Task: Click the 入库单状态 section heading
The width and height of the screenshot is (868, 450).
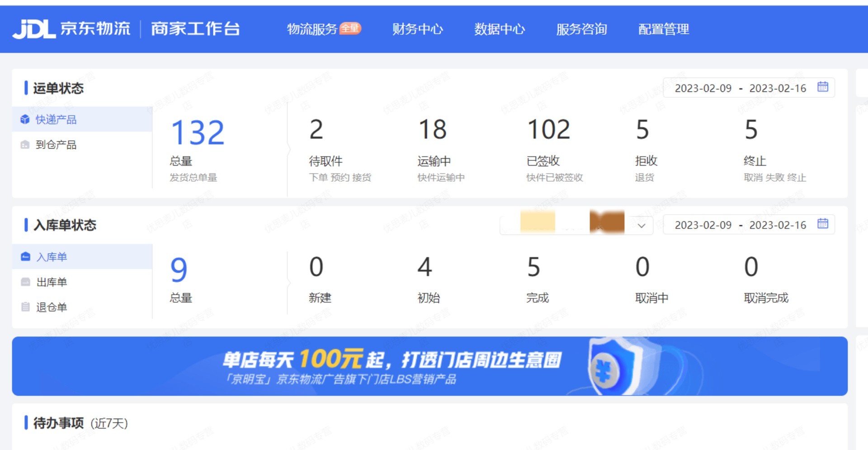Action: (65, 225)
